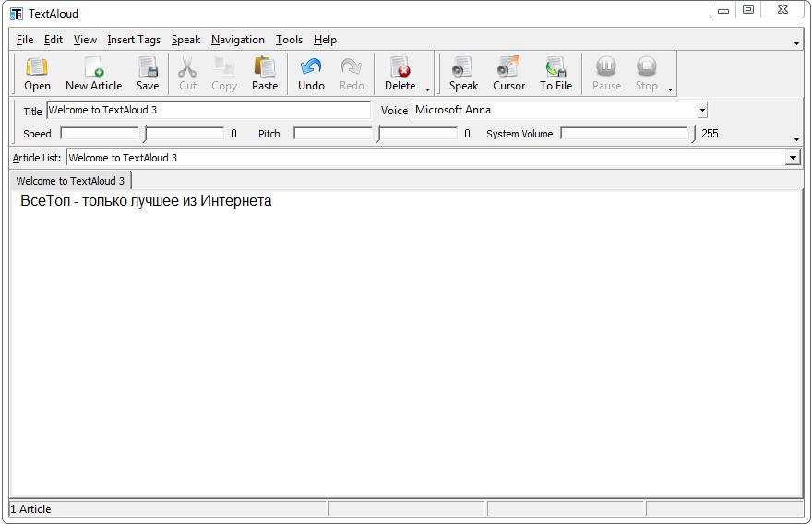812x525 pixels.
Task: Open menu bar options arrow at right edge
Action: coord(796,43)
